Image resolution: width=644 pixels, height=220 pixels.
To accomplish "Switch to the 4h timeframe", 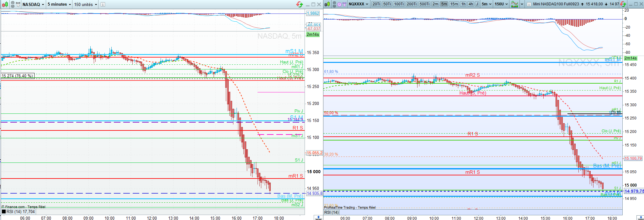I will coord(471,4).
